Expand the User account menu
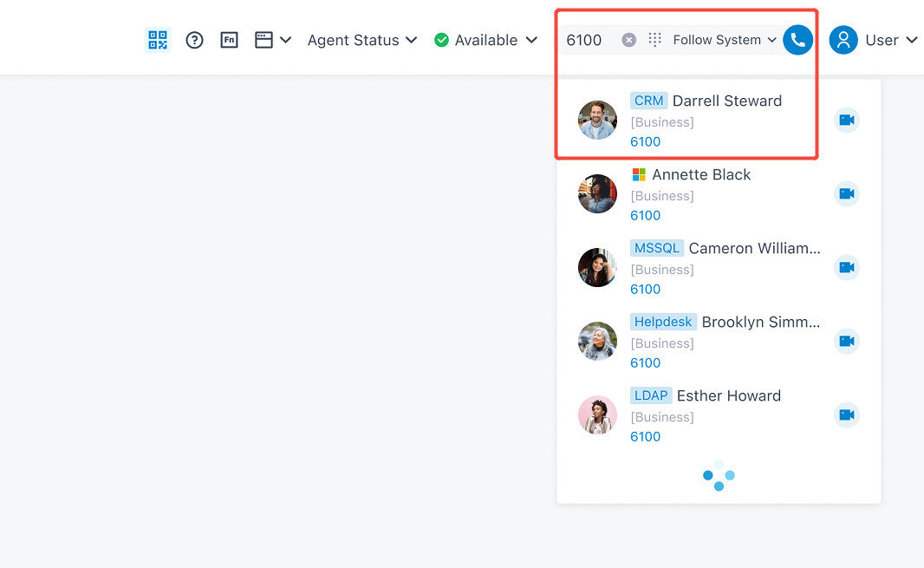This screenshot has height=568, width=924. coord(912,40)
